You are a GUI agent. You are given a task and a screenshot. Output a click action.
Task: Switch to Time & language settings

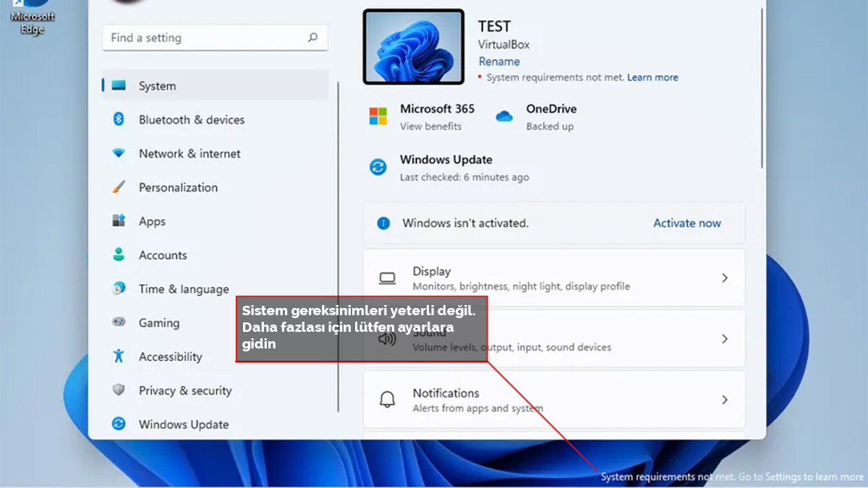(x=215, y=288)
